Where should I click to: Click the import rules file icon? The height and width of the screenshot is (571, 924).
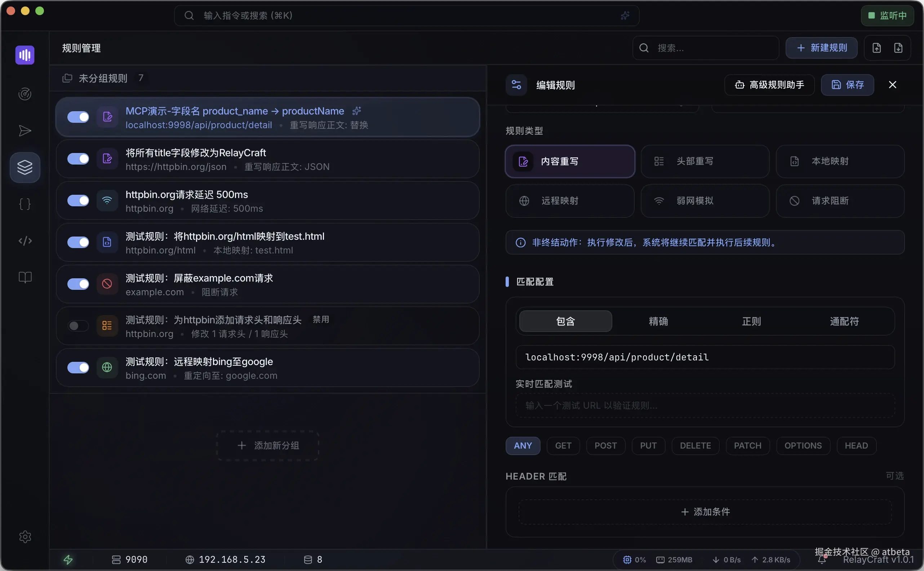pyautogui.click(x=876, y=48)
